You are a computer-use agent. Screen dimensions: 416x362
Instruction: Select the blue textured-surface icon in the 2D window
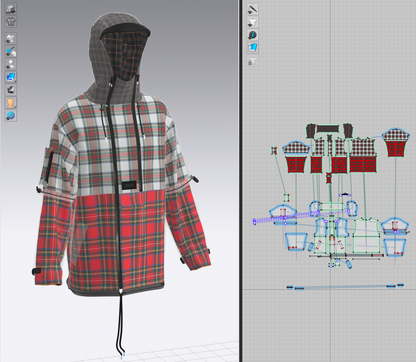click(x=252, y=48)
